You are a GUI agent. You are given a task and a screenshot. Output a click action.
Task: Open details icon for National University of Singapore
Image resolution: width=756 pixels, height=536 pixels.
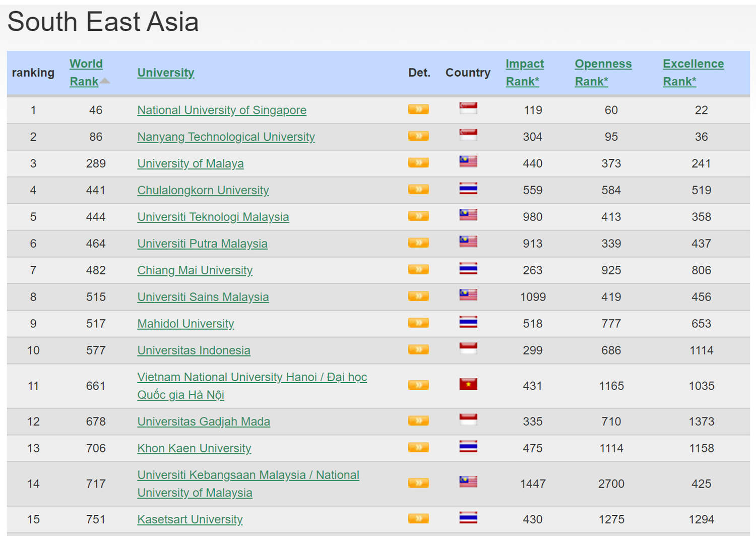[418, 109]
